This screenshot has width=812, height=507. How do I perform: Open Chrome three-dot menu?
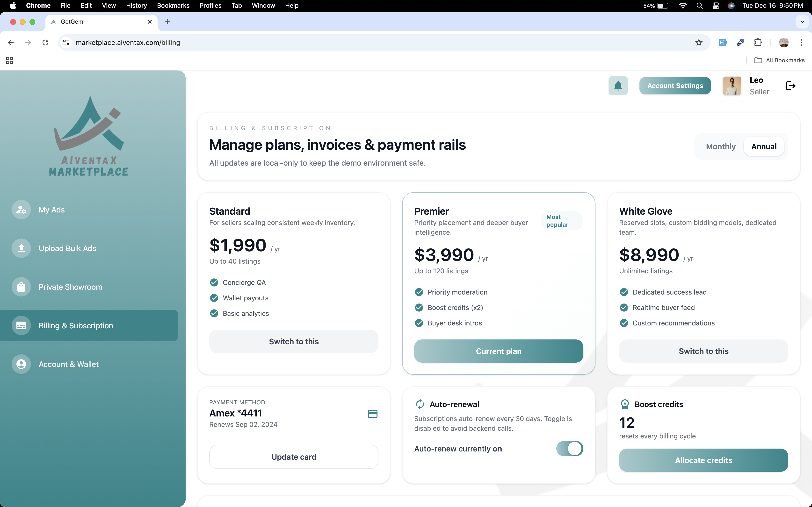[x=801, y=42]
